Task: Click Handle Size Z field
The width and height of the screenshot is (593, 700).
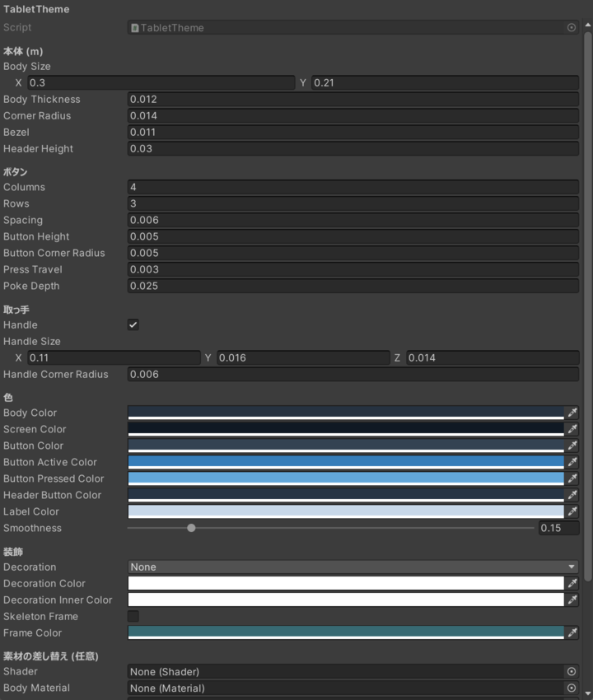Action: click(493, 357)
